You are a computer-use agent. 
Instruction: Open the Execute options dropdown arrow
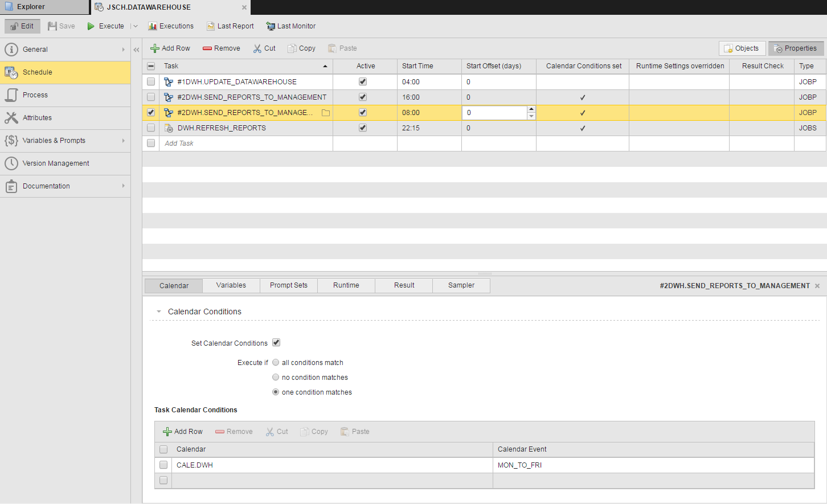coord(135,26)
